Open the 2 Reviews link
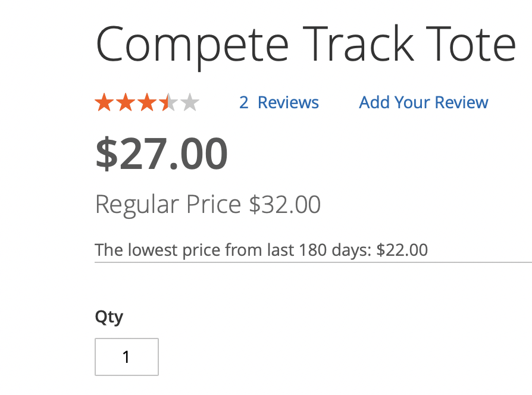Image resolution: width=532 pixels, height=395 pixels. (279, 102)
